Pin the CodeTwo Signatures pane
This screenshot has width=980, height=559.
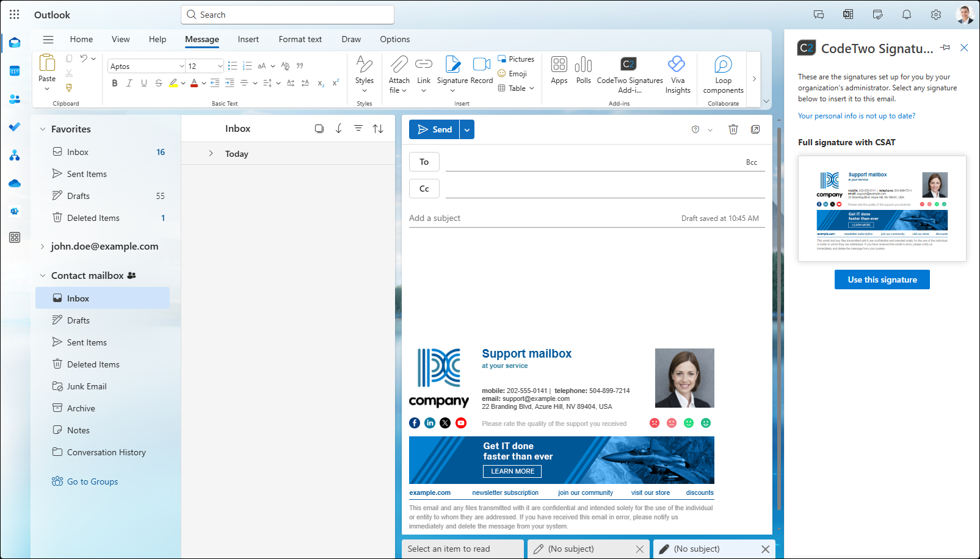click(946, 48)
